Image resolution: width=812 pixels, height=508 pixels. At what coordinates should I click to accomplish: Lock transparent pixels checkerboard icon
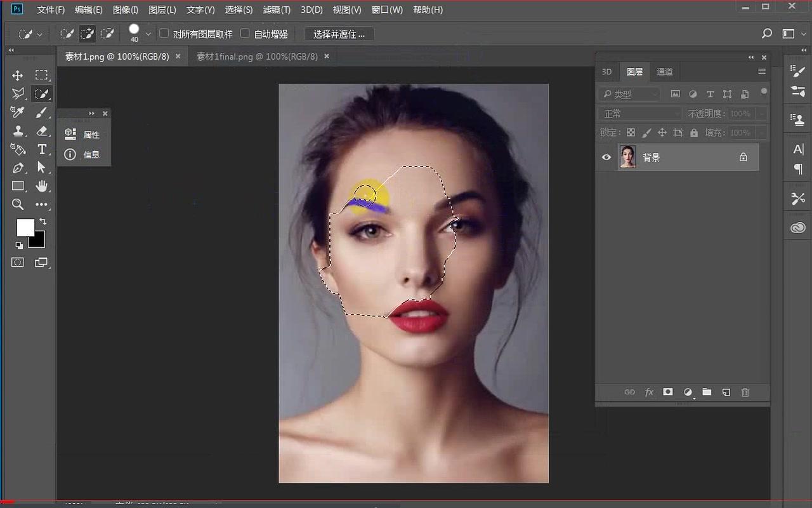pos(631,133)
